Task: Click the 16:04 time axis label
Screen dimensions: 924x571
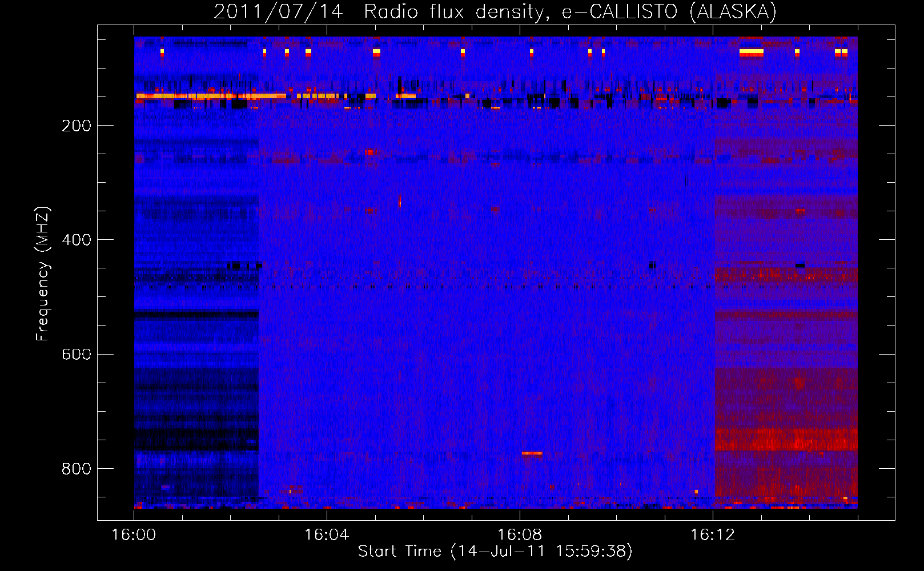Action: [x=327, y=535]
